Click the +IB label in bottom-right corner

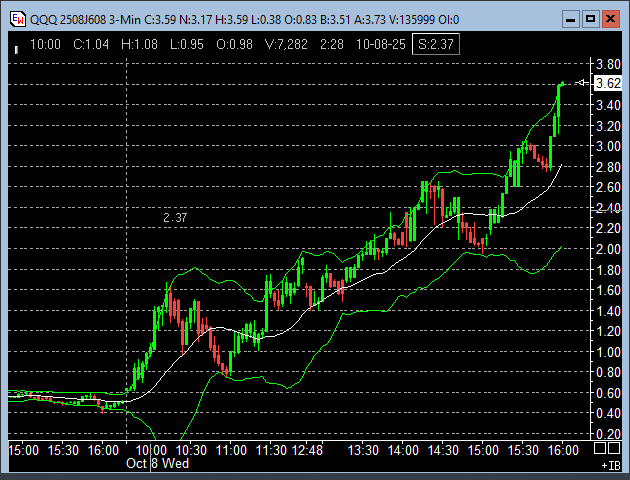click(x=609, y=465)
